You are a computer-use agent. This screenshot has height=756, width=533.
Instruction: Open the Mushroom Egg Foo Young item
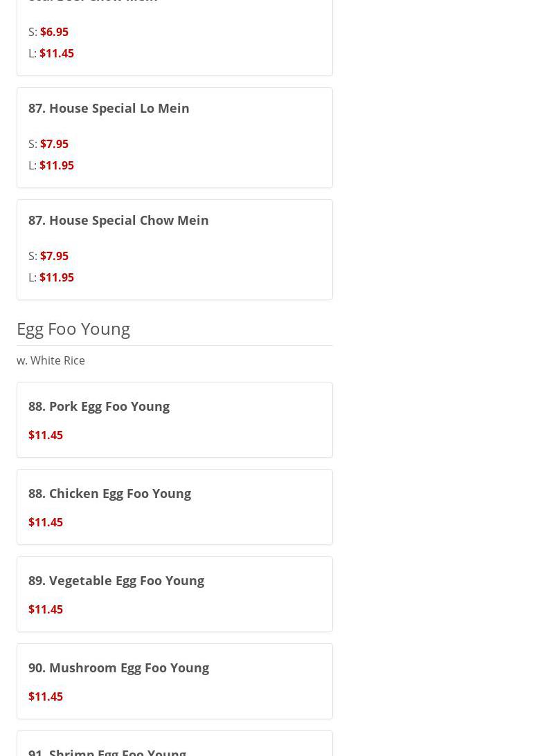tap(118, 668)
